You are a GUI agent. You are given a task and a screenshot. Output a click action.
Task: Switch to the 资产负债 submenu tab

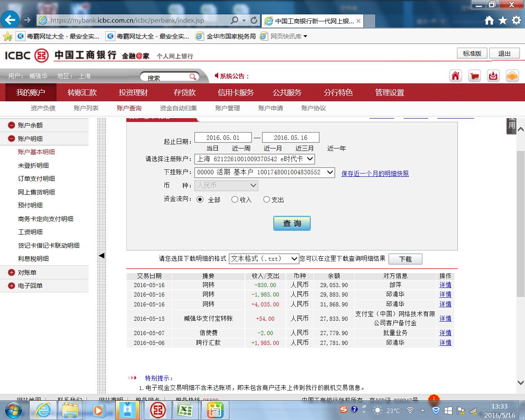43,108
